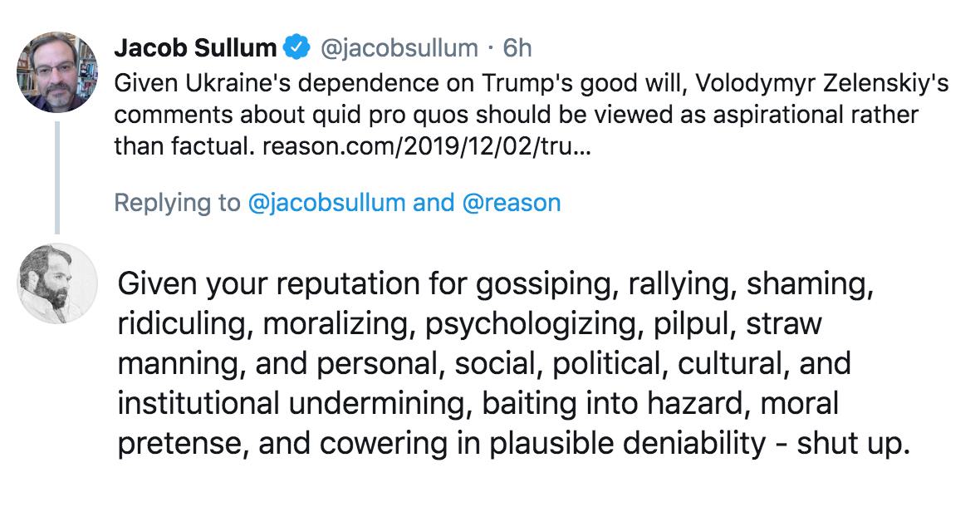Image resolution: width=980 pixels, height=507 pixels.
Task: Click the "Replying to" label
Action: (176, 203)
